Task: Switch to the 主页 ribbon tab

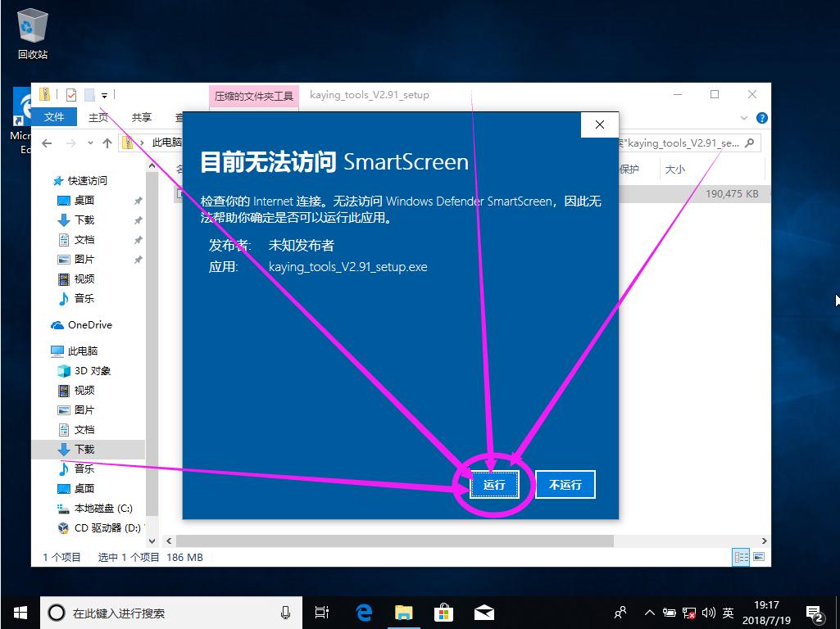Action: point(98,116)
